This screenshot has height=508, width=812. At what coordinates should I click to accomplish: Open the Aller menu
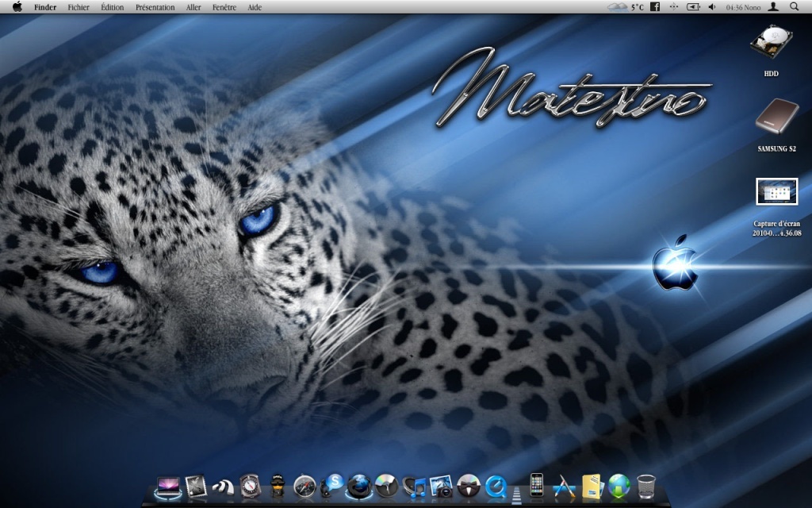pyautogui.click(x=193, y=7)
